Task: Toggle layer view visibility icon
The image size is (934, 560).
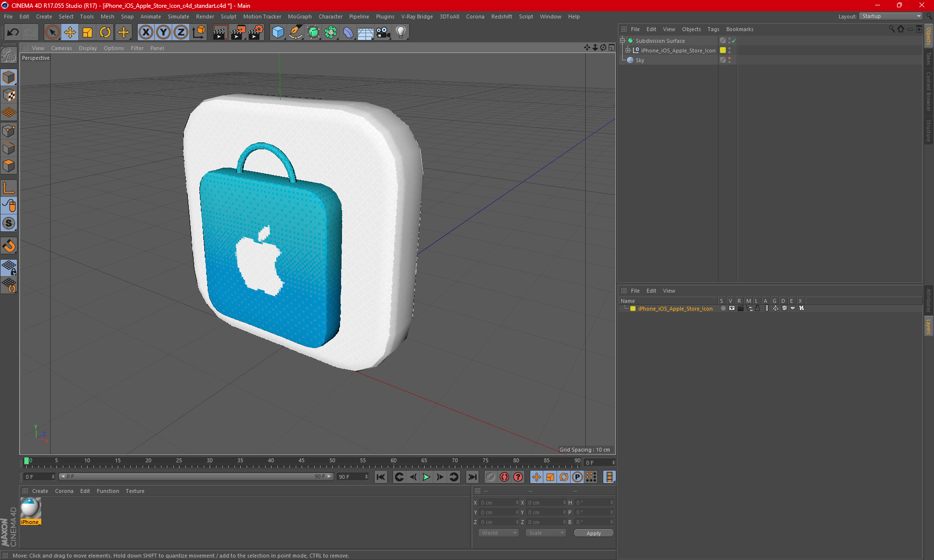Action: [732, 308]
